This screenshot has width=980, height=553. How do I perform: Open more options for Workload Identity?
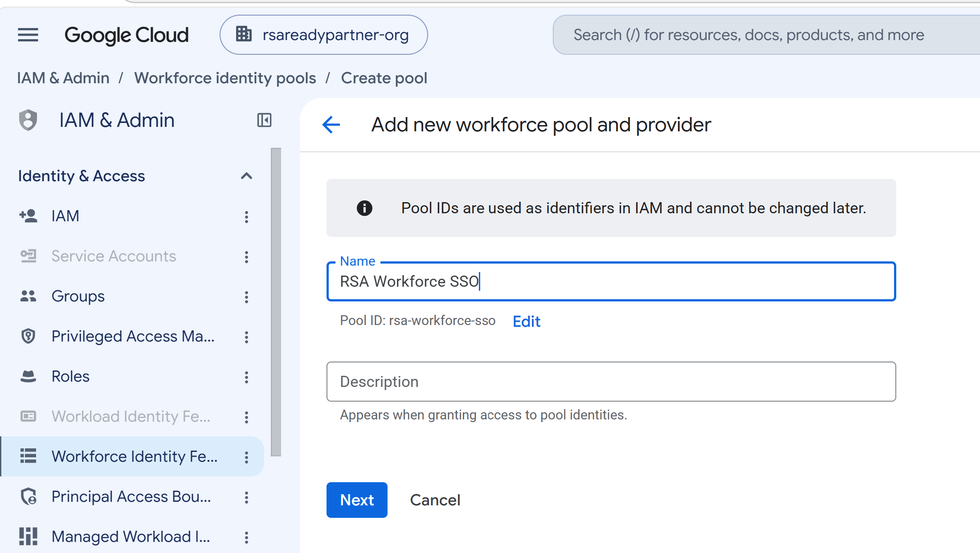point(246,417)
